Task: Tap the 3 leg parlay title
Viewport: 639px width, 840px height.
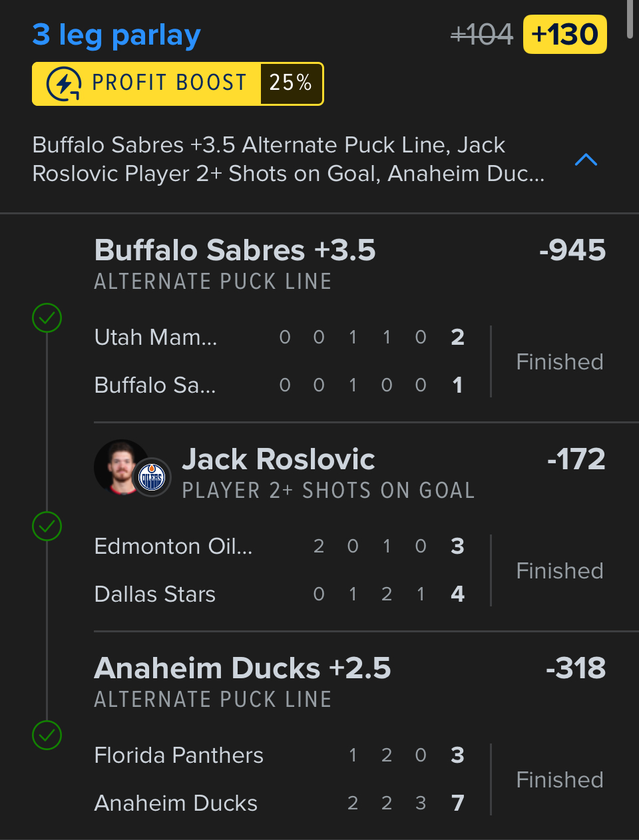Action: 116,35
